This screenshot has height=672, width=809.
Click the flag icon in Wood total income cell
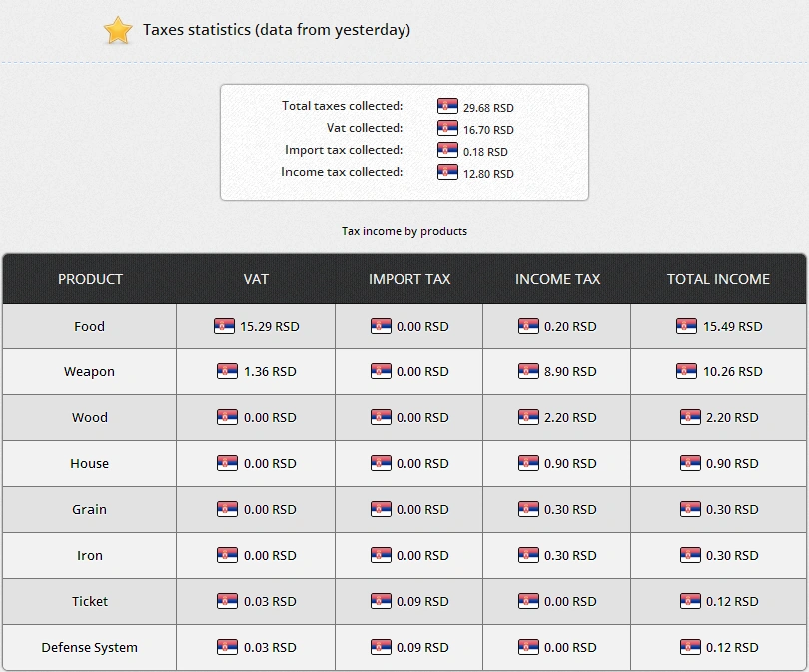click(x=689, y=417)
